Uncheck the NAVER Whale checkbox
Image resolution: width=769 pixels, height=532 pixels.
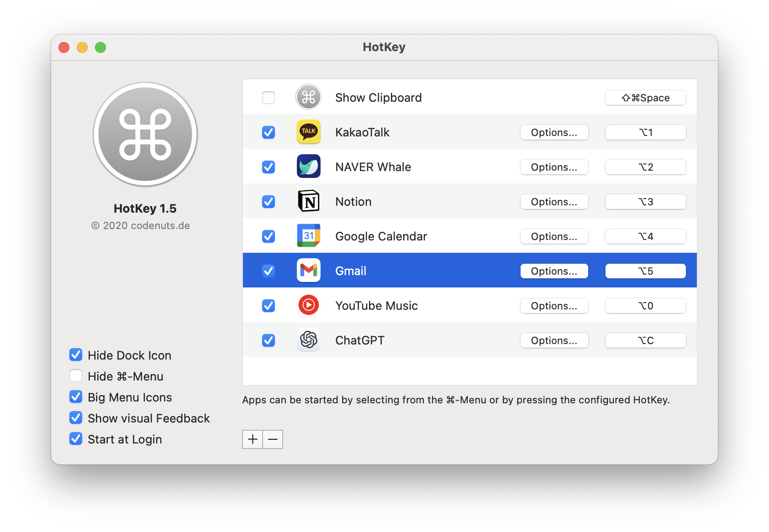(269, 167)
